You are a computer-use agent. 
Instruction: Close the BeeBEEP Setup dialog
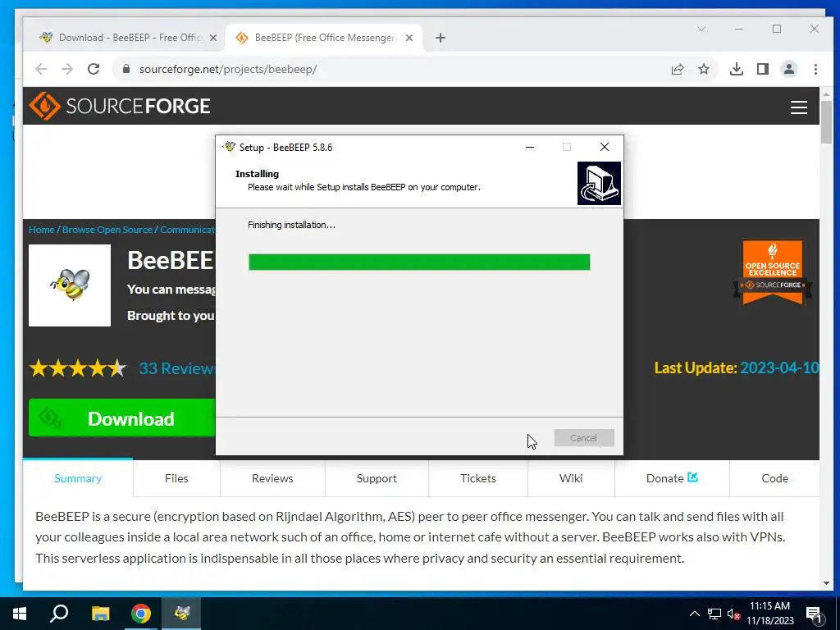[605, 147]
